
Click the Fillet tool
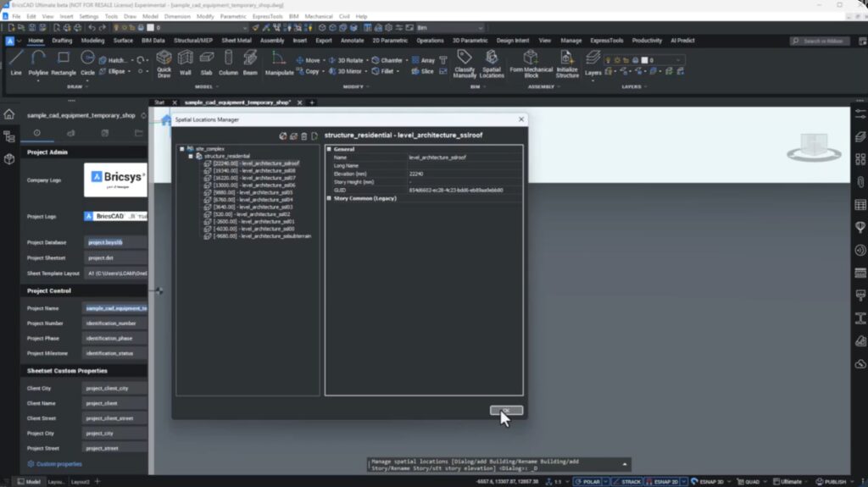tap(382, 71)
